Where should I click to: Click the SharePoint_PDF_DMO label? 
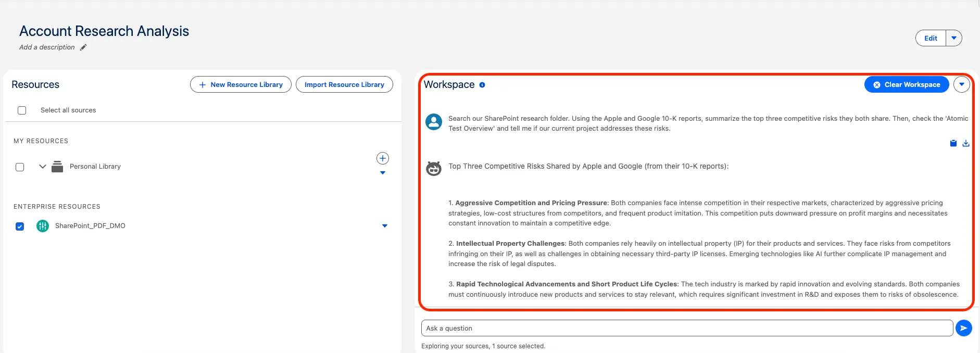point(90,226)
